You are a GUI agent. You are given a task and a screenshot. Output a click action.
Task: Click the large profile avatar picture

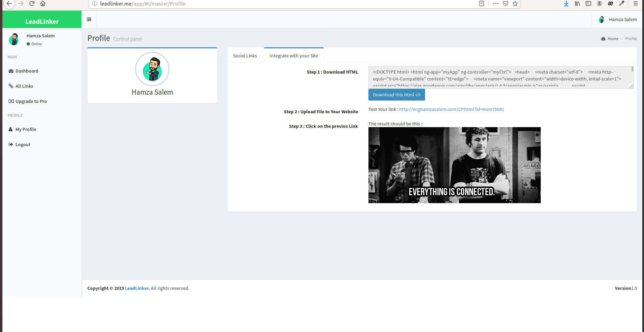(152, 69)
